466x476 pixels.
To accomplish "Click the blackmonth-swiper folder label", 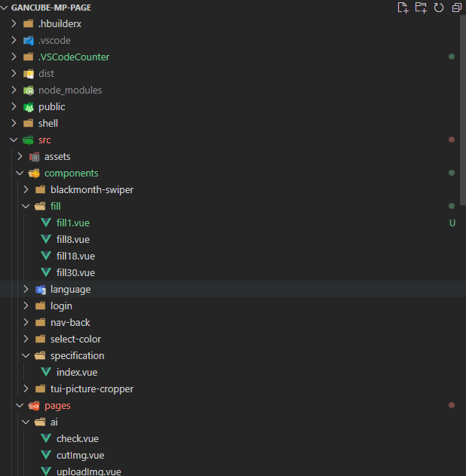I will point(92,190).
